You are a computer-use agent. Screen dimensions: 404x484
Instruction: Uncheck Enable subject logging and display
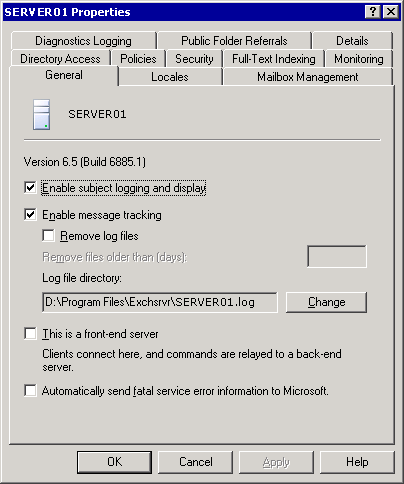pos(30,188)
